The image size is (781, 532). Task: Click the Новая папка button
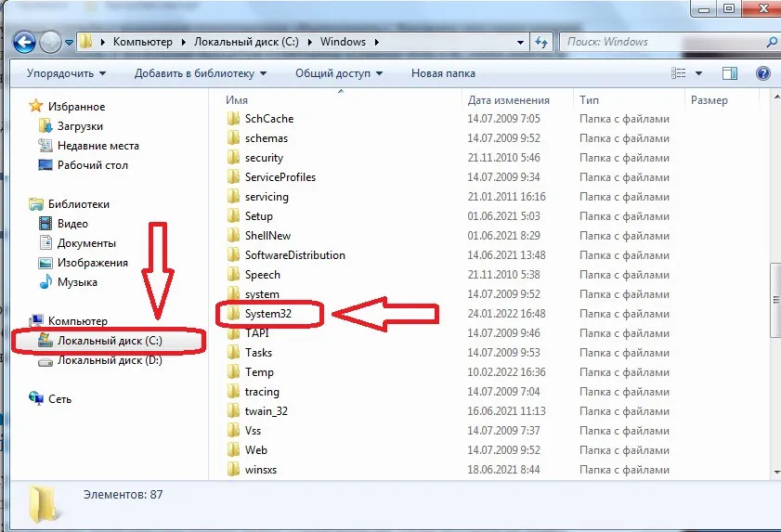[443, 73]
